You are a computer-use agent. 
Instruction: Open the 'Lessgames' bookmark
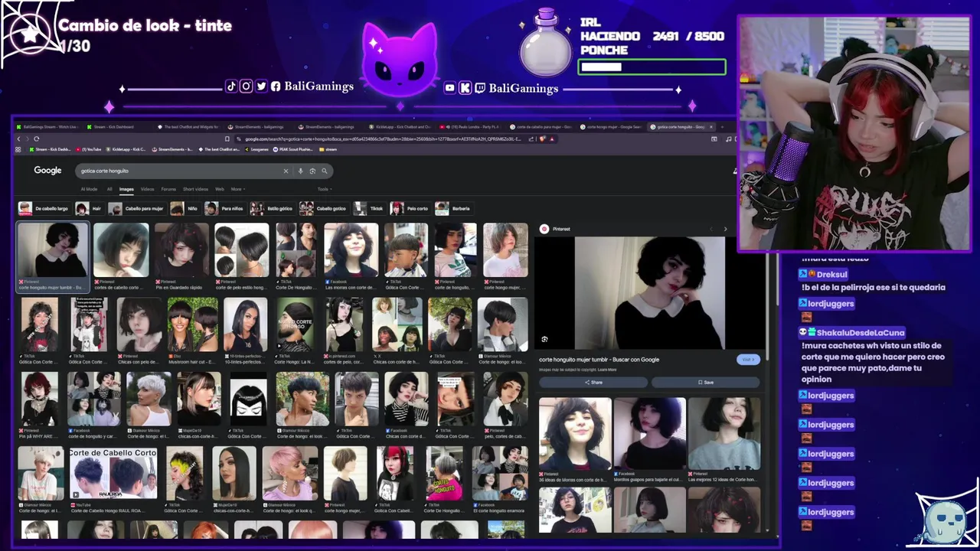tap(257, 149)
